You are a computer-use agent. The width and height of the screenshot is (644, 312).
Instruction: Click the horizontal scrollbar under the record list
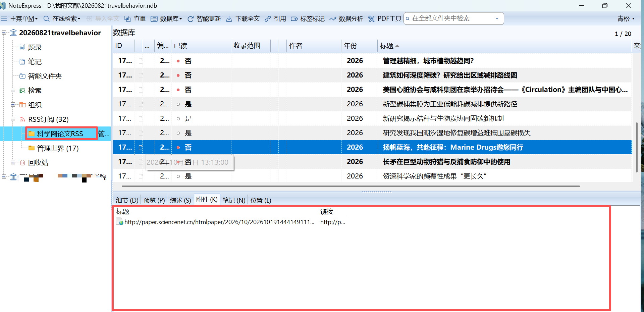coord(351,186)
